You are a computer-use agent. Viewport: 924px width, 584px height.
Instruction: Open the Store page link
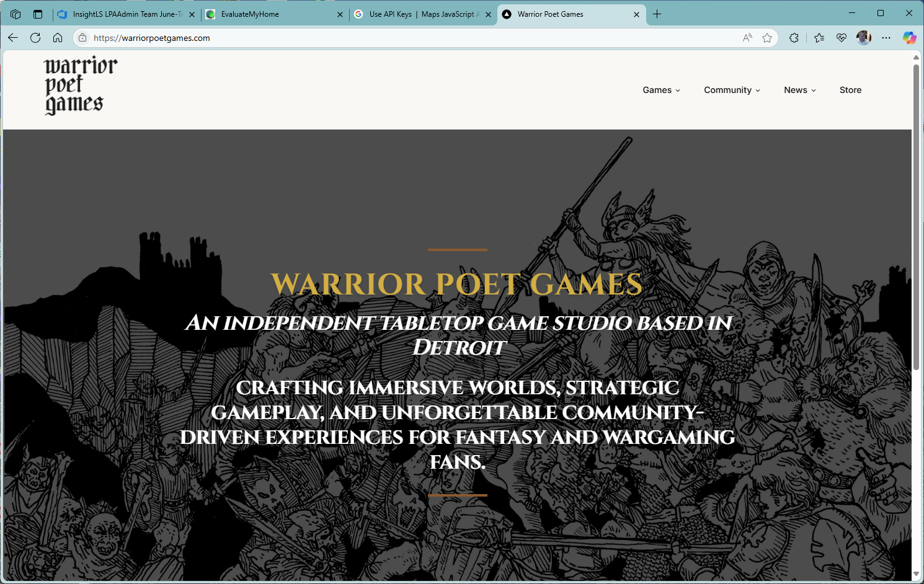[850, 90]
